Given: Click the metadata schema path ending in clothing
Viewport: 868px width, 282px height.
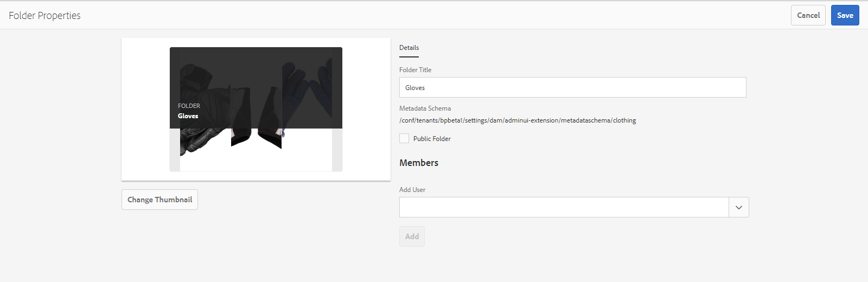Looking at the screenshot, I should (x=518, y=120).
